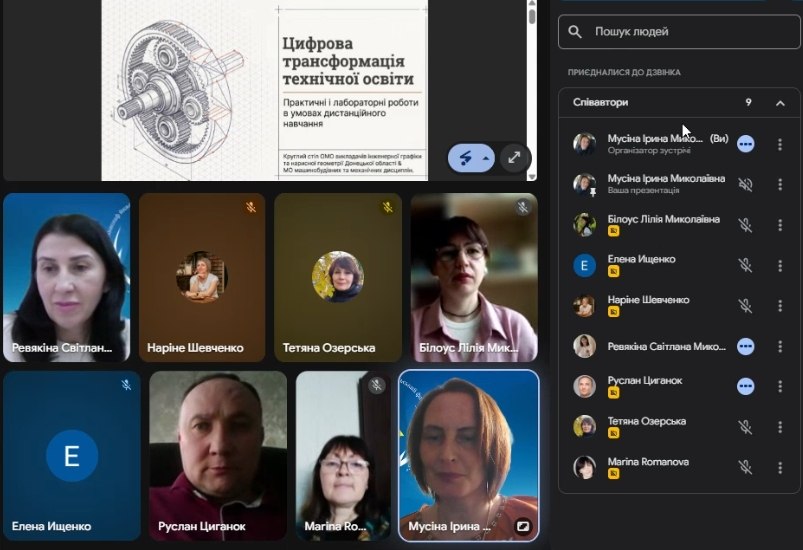Click picture-in-picture icon on Мусіна Ірина tile
The width and height of the screenshot is (803, 550).
pos(522,525)
